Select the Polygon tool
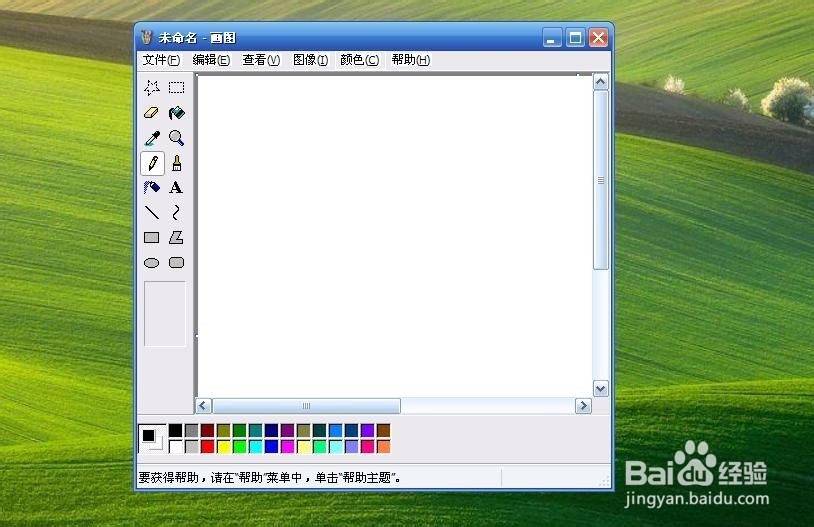The image size is (814, 527). point(177,238)
